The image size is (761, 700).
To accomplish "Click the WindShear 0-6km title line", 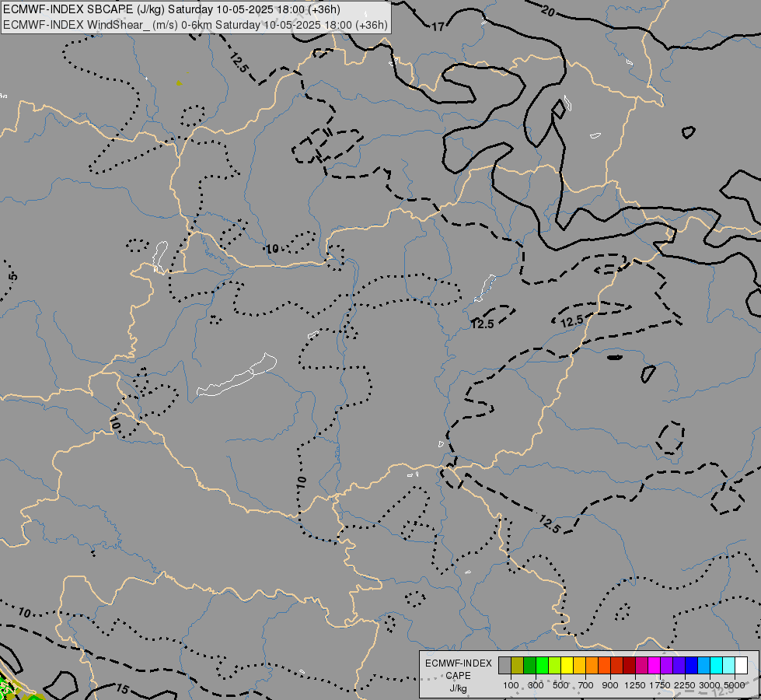I will pyautogui.click(x=196, y=25).
